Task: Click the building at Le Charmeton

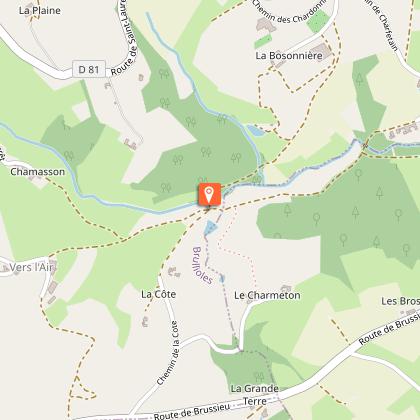Action: [x=286, y=287]
